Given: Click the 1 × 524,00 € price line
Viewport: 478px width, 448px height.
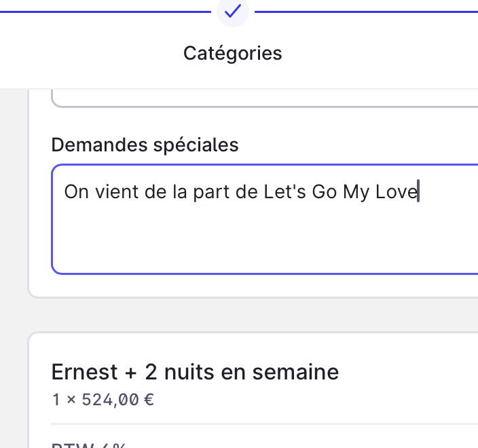Looking at the screenshot, I should 103,399.
